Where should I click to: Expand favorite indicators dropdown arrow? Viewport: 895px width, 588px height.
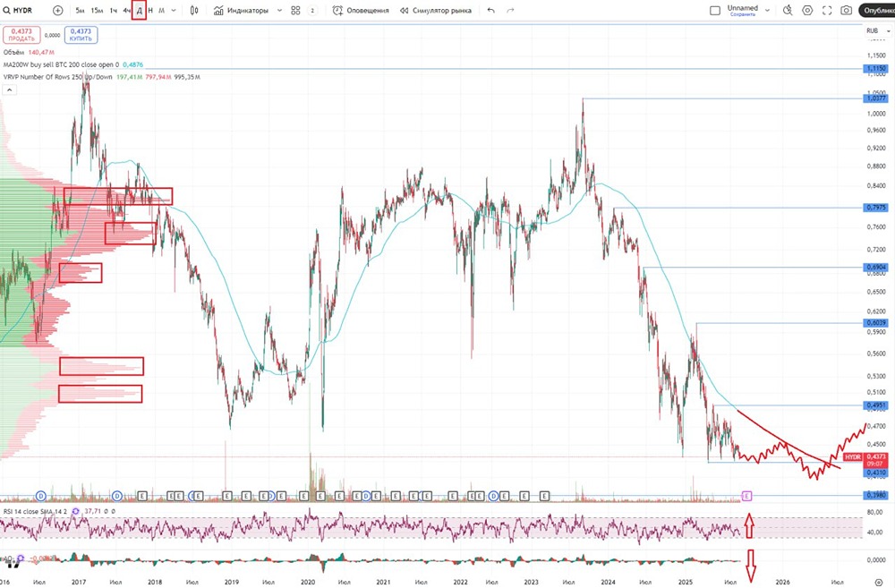point(279,10)
